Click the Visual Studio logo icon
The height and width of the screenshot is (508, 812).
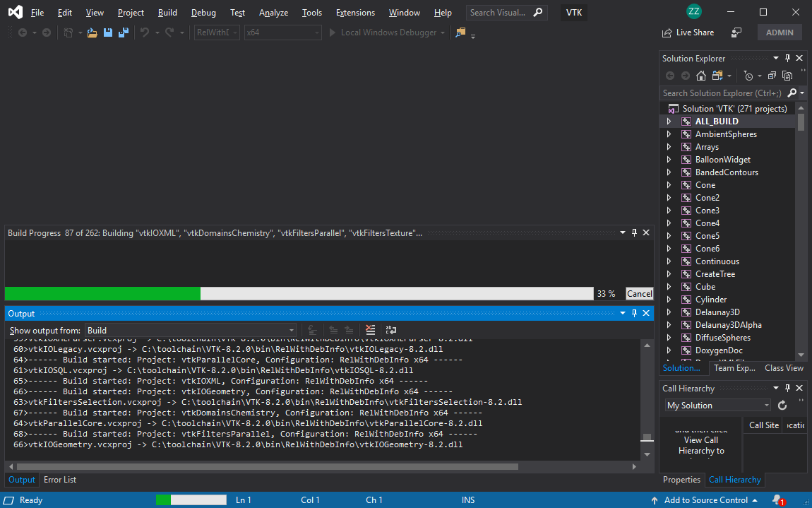point(15,13)
